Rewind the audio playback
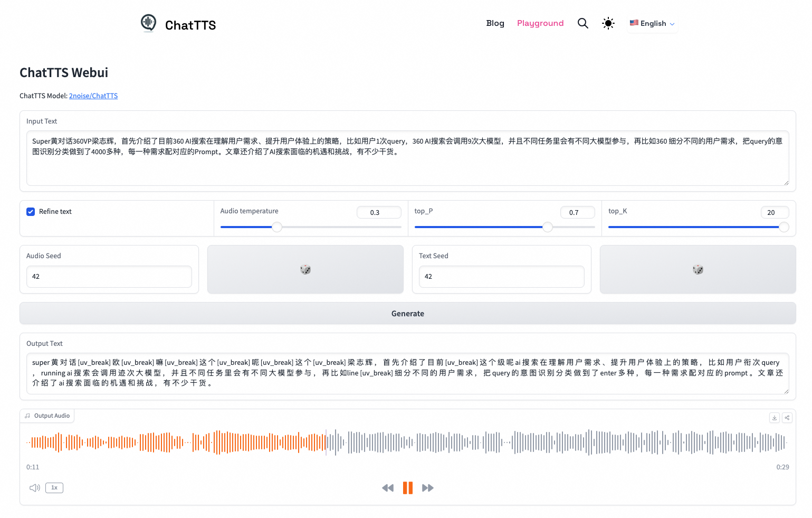 point(388,488)
